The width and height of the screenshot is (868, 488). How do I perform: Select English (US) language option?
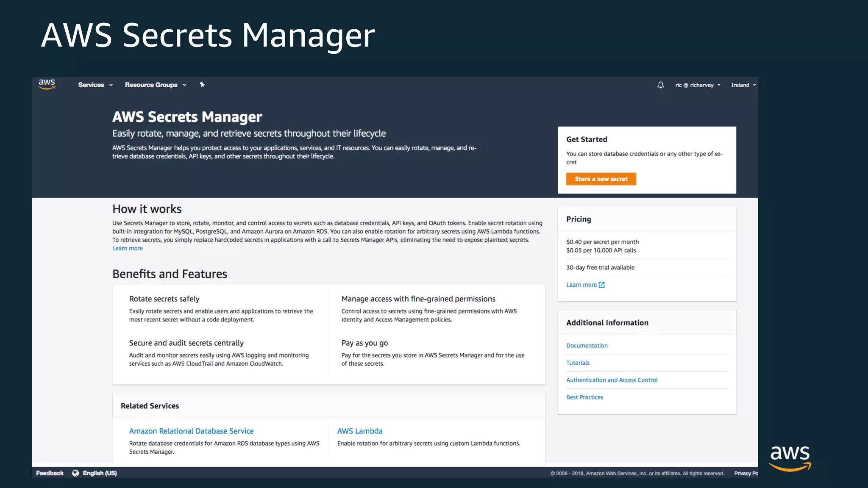pos(100,473)
